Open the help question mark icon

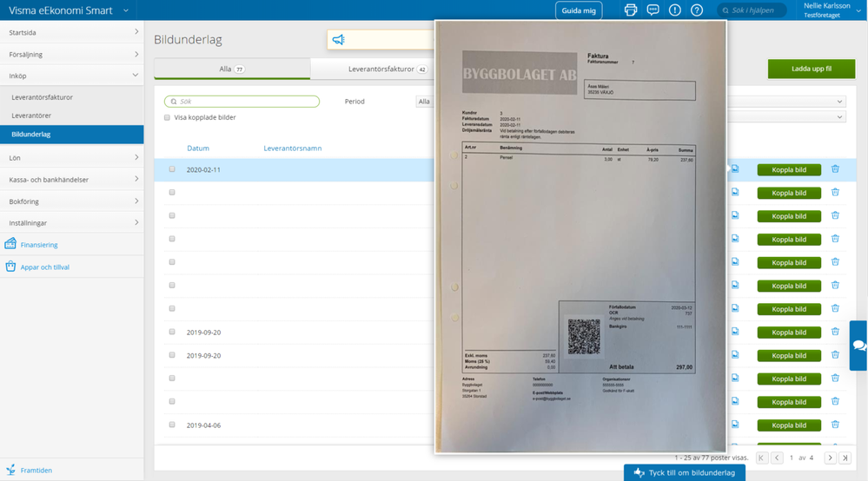[697, 10]
